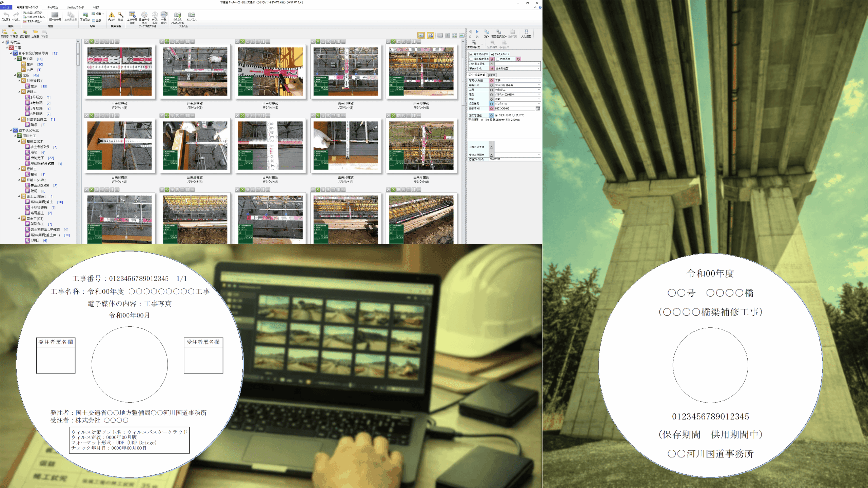This screenshot has height=488, width=868.
Task: Switch to the 参考図 tab
Action: click(x=492, y=75)
